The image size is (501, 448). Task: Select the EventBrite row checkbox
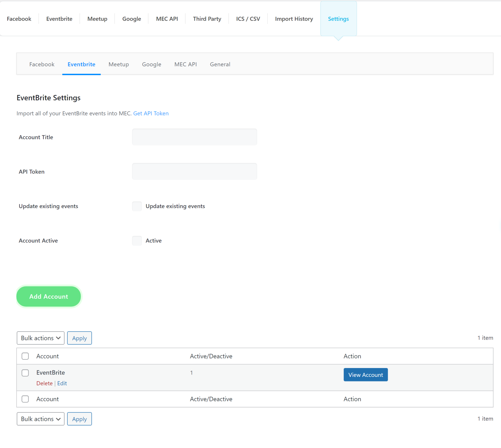25,373
